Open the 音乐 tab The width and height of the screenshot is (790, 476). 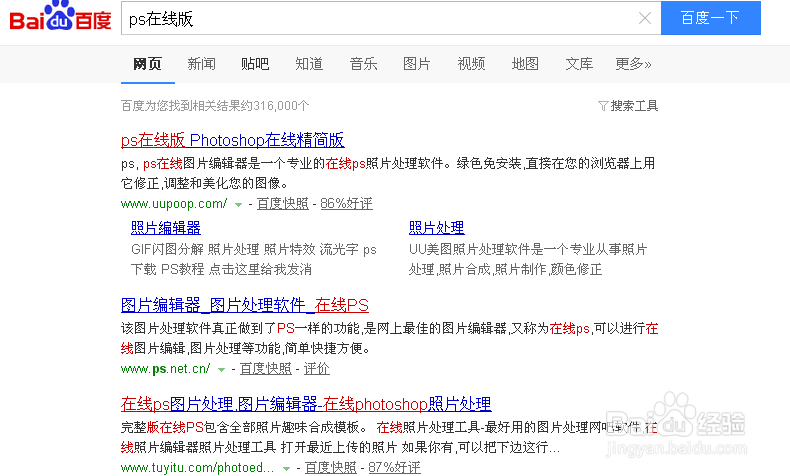(x=363, y=64)
